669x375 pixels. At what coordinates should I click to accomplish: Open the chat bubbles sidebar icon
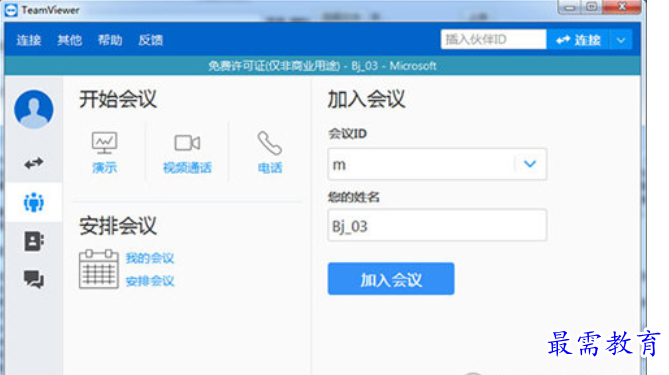tap(34, 279)
